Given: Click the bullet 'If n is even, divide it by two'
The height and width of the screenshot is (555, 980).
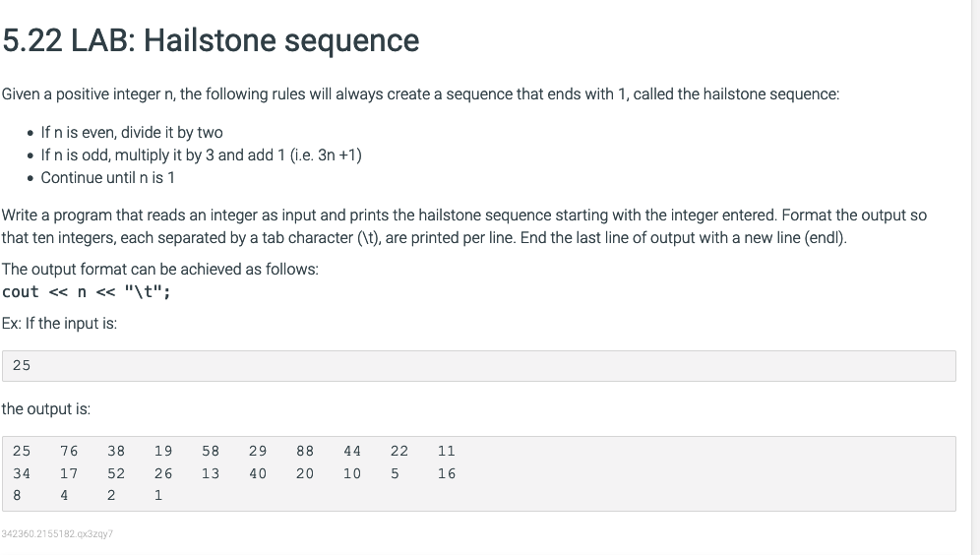Looking at the screenshot, I should point(132,133).
